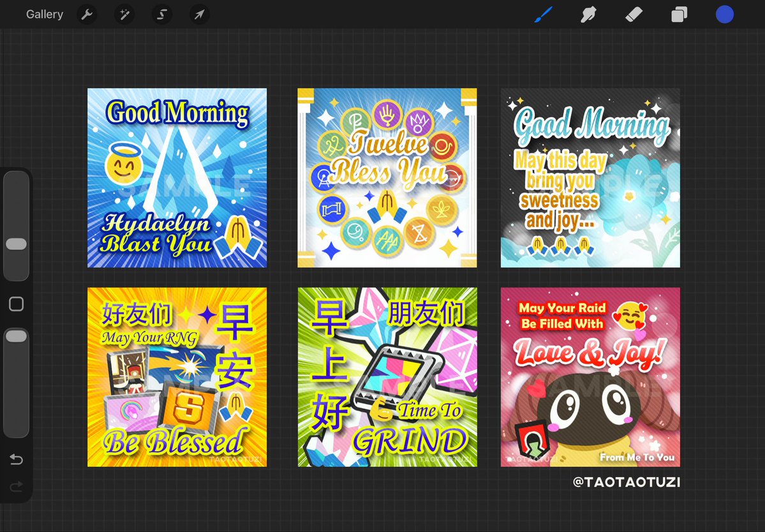The image size is (765, 532).
Task: Redo the last undone action
Action: pos(16,486)
